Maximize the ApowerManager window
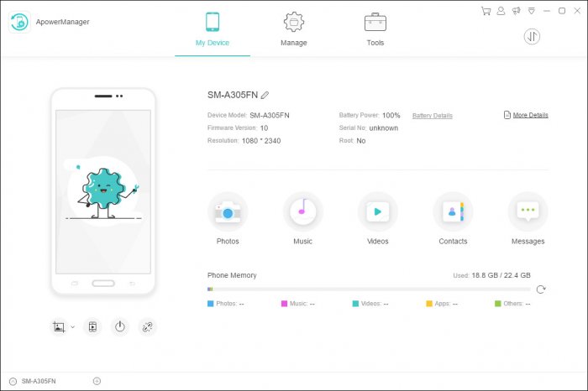Screen dimensions: 588x391 tap(562, 11)
